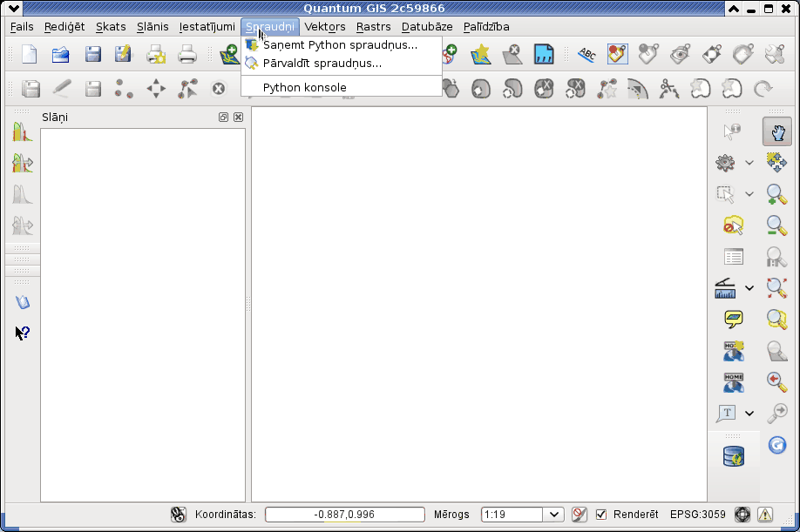Click Save Project As floppy with pencil
The image size is (800, 532).
pos(124,54)
